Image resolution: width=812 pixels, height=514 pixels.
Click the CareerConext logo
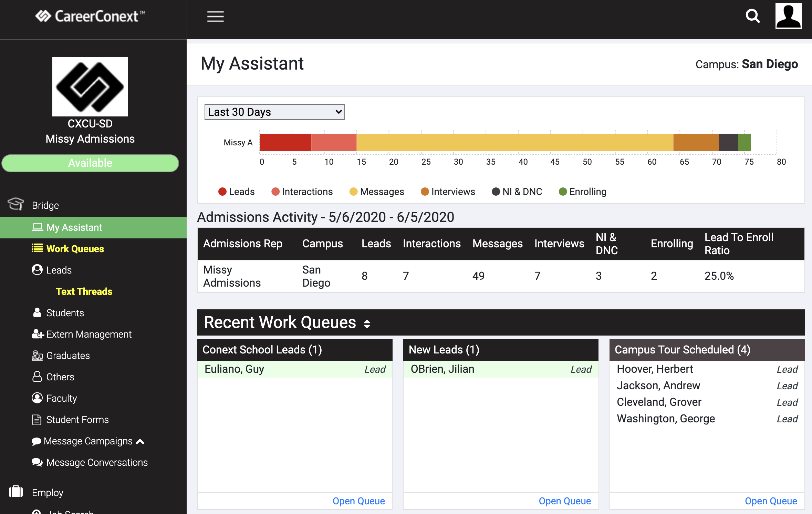click(x=90, y=16)
